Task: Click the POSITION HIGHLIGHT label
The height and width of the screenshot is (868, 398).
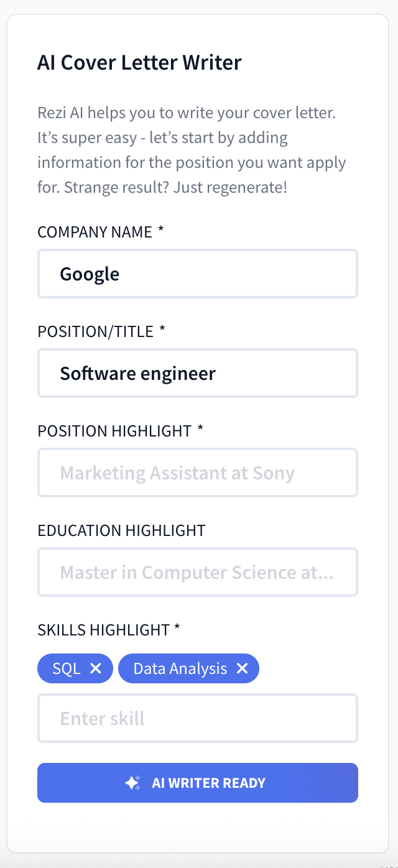Action: point(114,431)
